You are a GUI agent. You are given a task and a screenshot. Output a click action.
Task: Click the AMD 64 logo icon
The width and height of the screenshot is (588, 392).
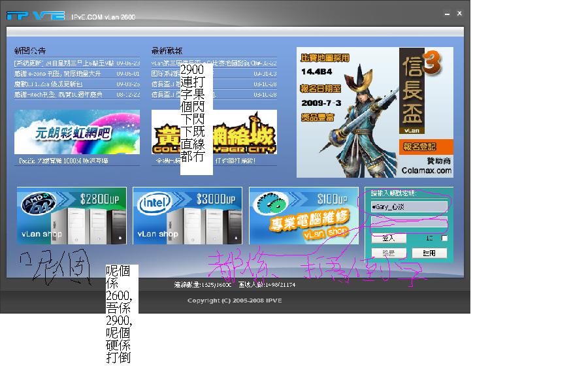pos(39,204)
